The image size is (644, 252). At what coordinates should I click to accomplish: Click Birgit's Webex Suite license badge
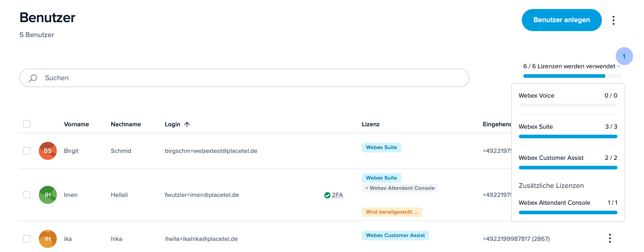tap(381, 147)
